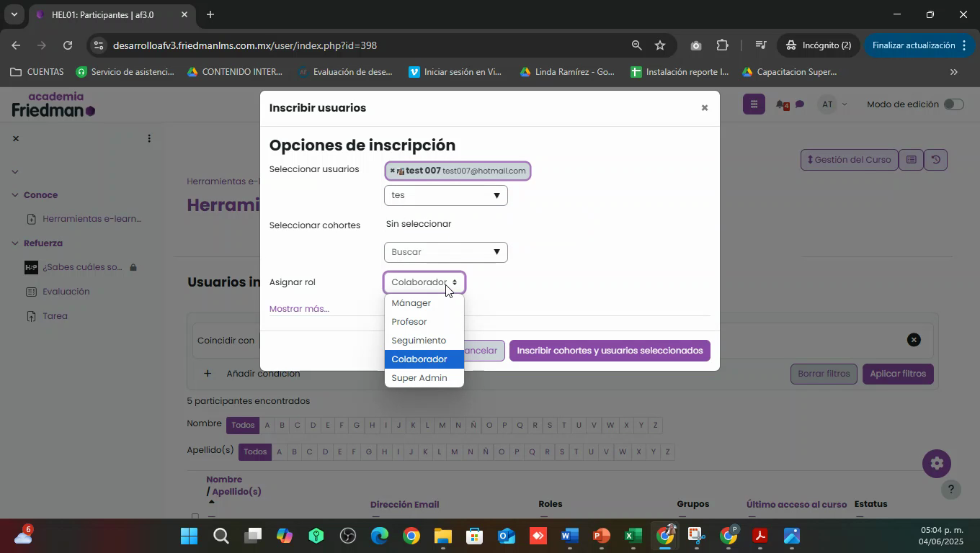Image resolution: width=980 pixels, height=553 pixels.
Task: Open ¿Sabes cuáles so... sidebar activity
Action: coord(82,267)
